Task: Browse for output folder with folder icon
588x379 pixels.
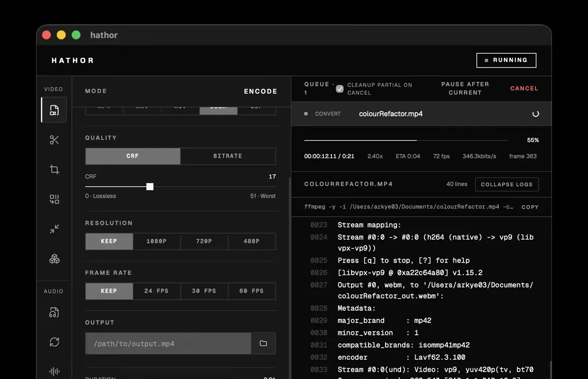Action: click(x=263, y=343)
